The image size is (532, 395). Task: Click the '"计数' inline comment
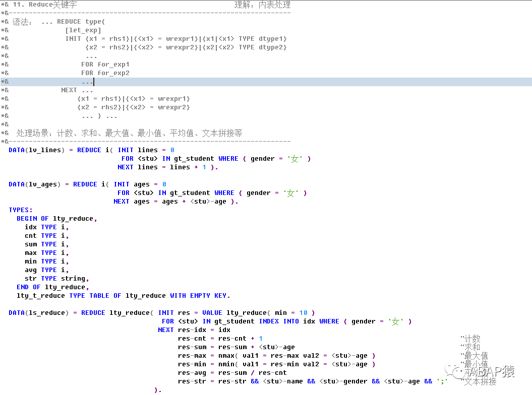(x=470, y=339)
